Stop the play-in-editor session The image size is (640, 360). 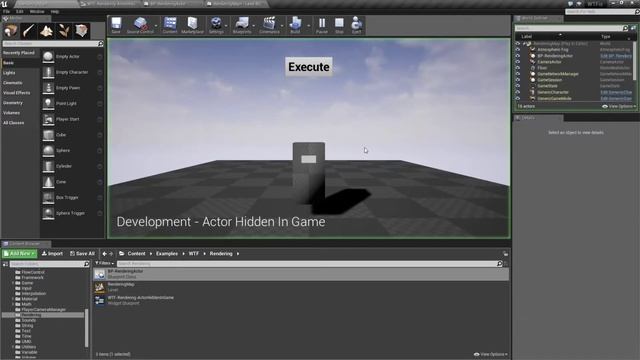coord(339,25)
